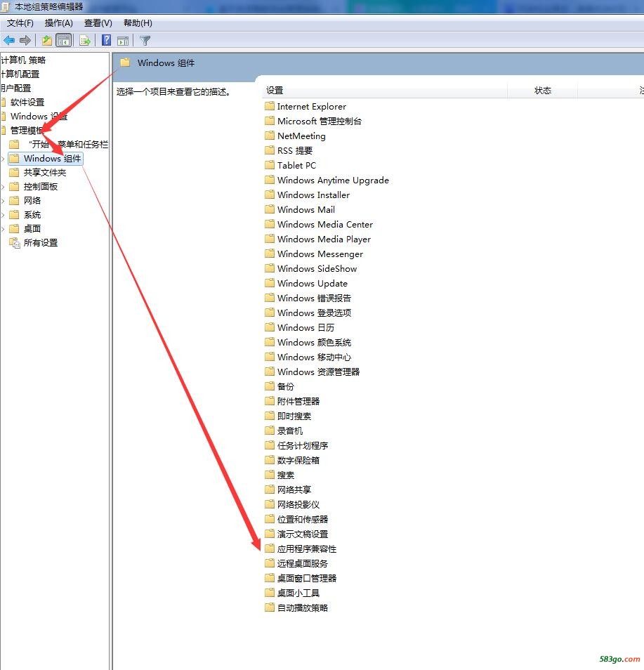Click the 远程桌面服务 folder icon

tap(270, 563)
